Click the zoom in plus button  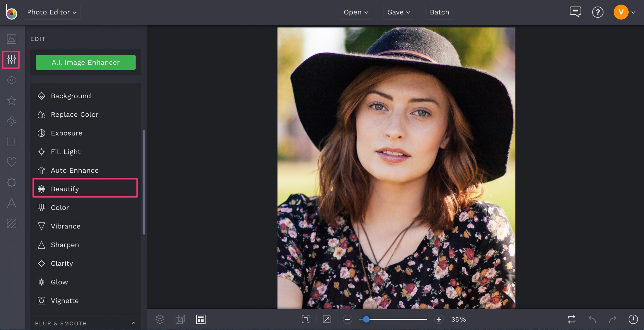tap(439, 319)
